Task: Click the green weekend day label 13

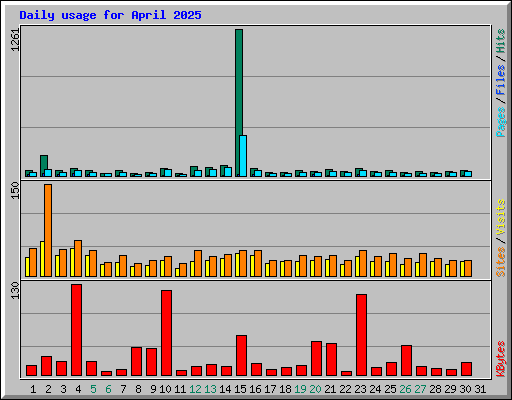Action: click(x=210, y=389)
